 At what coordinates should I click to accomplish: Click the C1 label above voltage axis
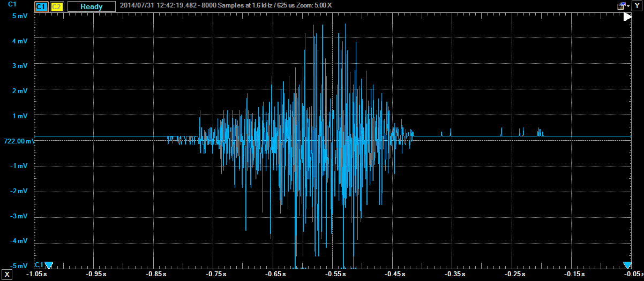(x=12, y=4)
